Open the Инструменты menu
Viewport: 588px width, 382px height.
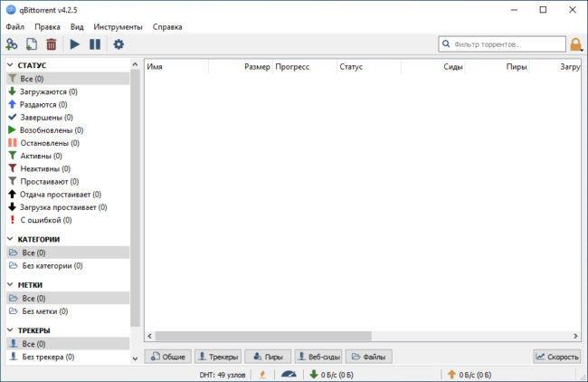click(118, 27)
